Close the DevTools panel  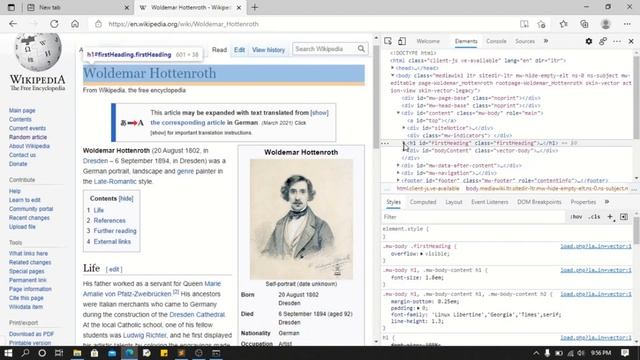click(631, 41)
